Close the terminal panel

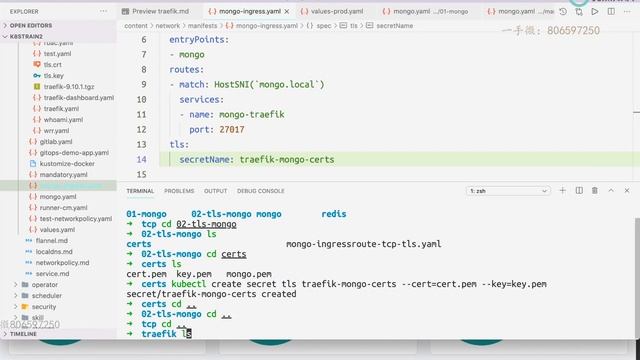[x=627, y=191]
